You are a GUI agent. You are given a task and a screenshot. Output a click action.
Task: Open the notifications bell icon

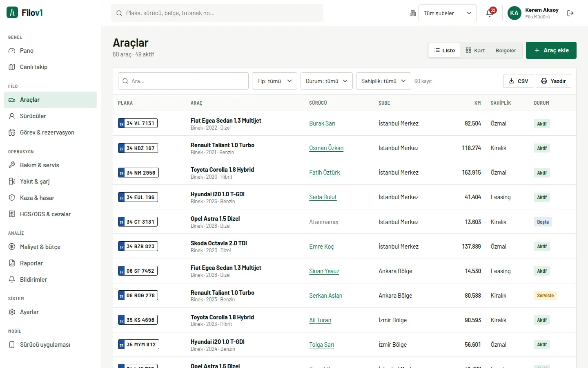(x=490, y=13)
